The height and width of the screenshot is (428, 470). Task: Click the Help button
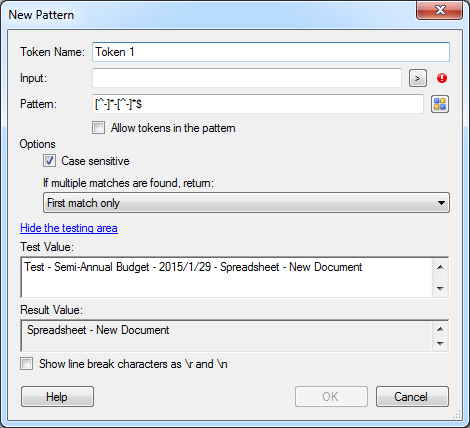coord(57,397)
